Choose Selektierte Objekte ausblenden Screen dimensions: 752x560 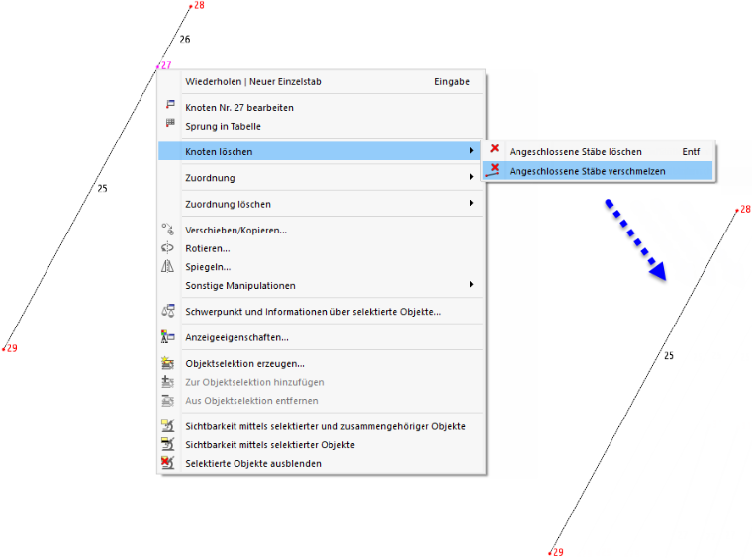pos(321,463)
